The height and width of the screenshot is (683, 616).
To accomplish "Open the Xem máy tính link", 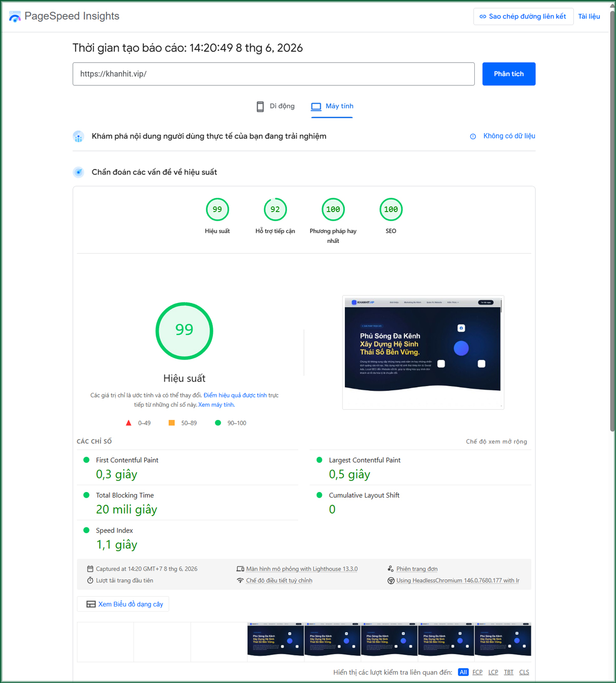I will pyautogui.click(x=216, y=405).
